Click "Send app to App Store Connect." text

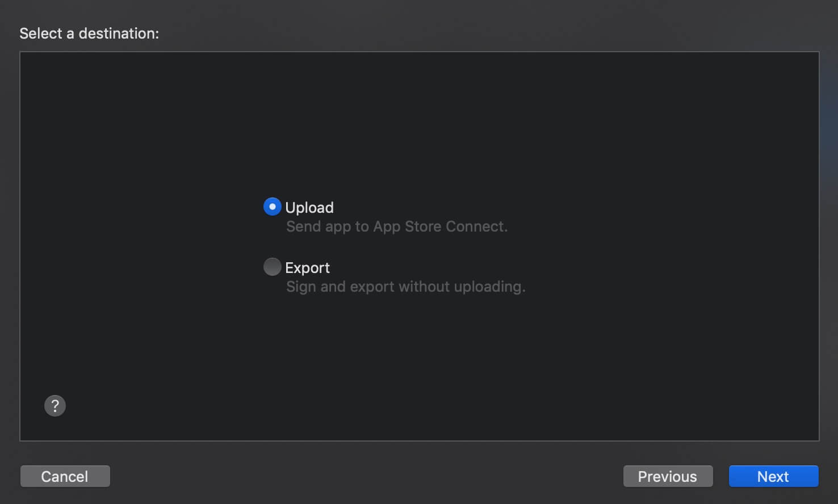pyautogui.click(x=397, y=226)
